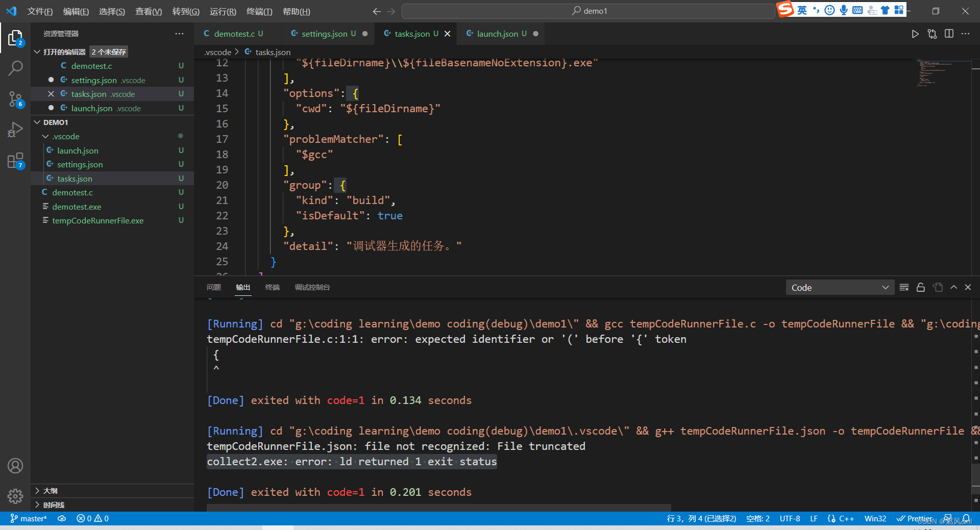Image resolution: width=980 pixels, height=530 pixels.
Task: Maximize the bottom panel with chevron
Action: click(953, 287)
